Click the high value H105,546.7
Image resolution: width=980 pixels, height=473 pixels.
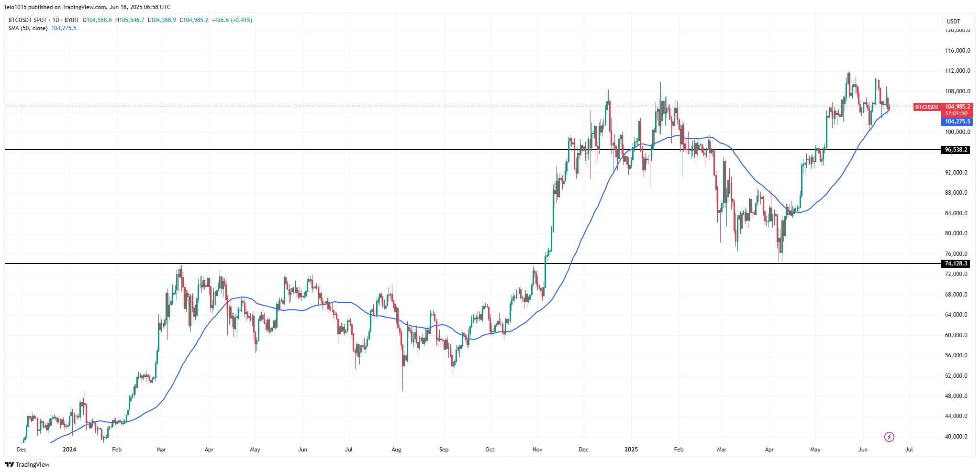tap(130, 20)
